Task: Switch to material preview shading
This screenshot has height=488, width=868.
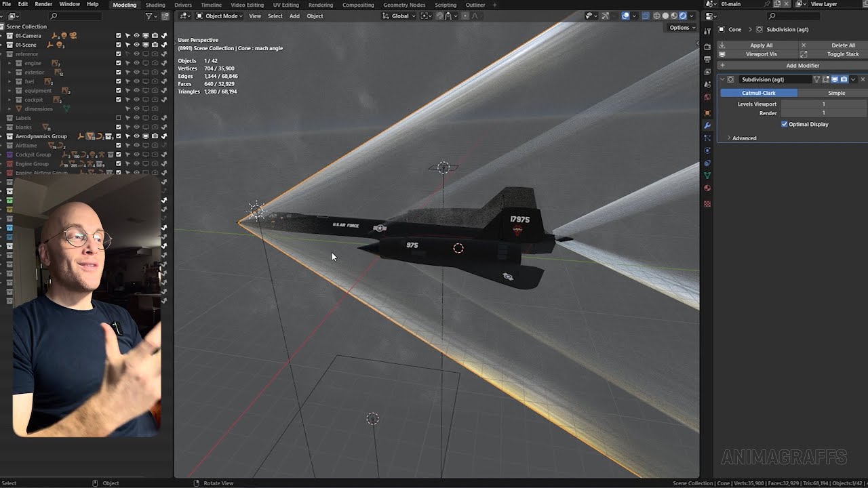Action: [674, 16]
